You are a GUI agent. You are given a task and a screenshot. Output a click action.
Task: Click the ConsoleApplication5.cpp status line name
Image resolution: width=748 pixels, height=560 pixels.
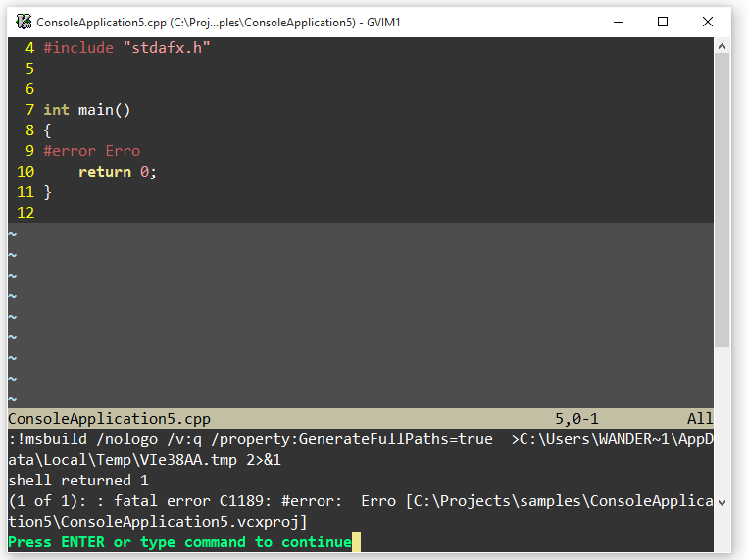pyautogui.click(x=109, y=419)
